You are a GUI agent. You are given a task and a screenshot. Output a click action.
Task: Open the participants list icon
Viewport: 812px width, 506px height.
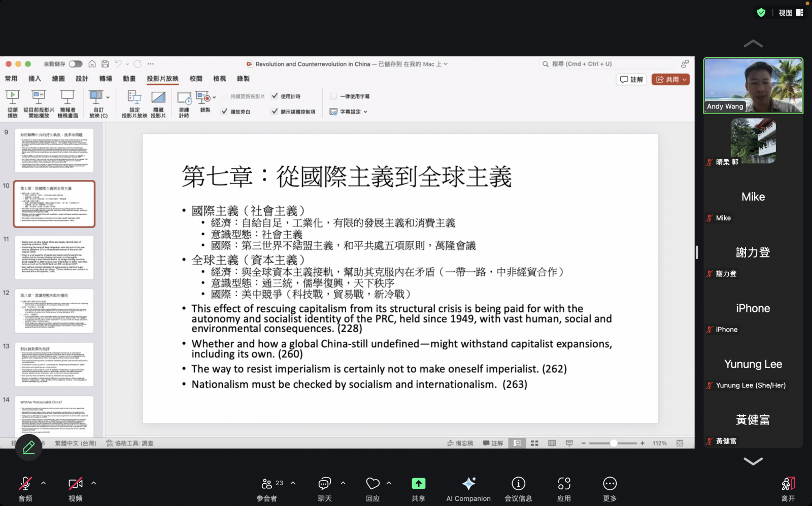[x=267, y=484]
